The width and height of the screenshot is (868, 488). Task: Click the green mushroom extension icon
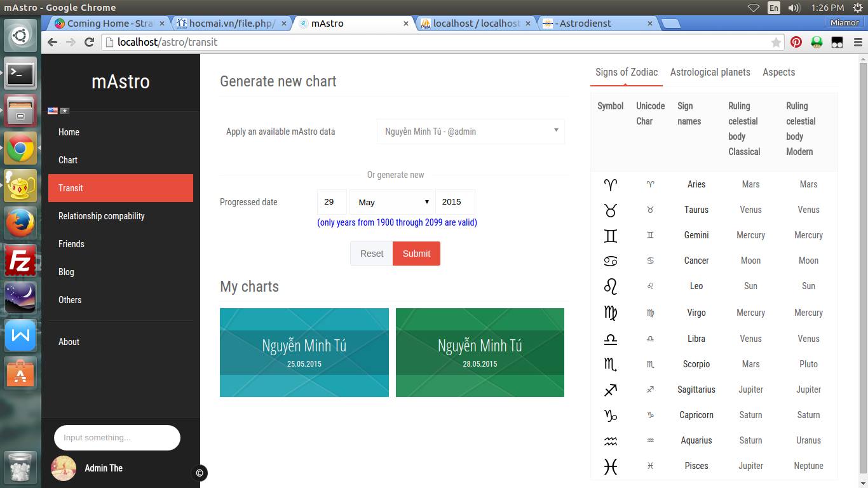point(817,42)
